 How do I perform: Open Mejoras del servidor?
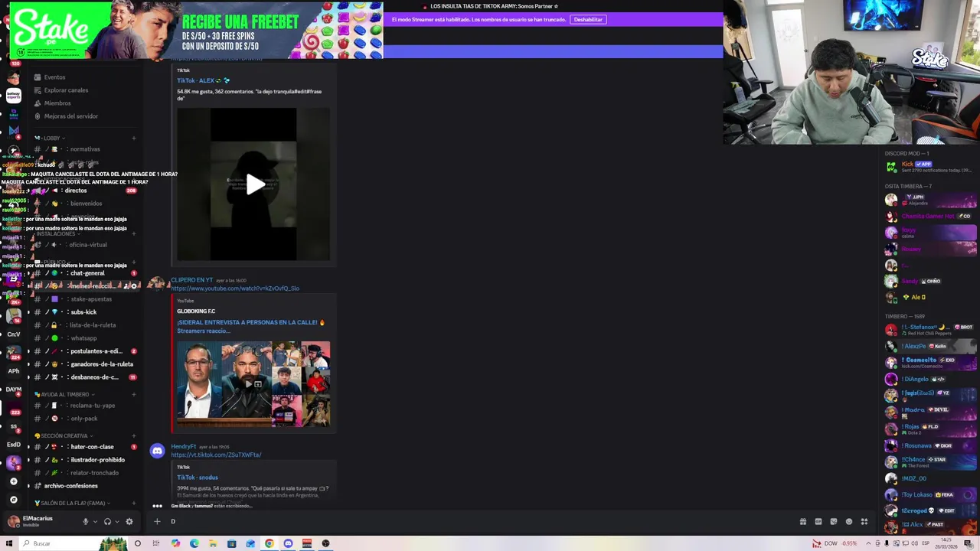[x=71, y=116]
